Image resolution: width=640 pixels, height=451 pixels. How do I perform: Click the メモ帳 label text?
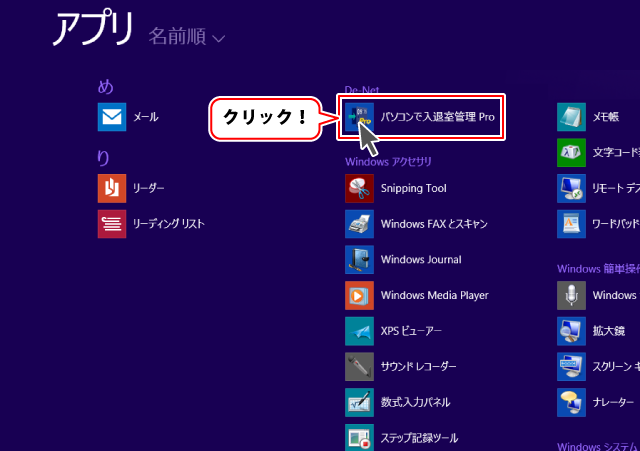point(606,117)
